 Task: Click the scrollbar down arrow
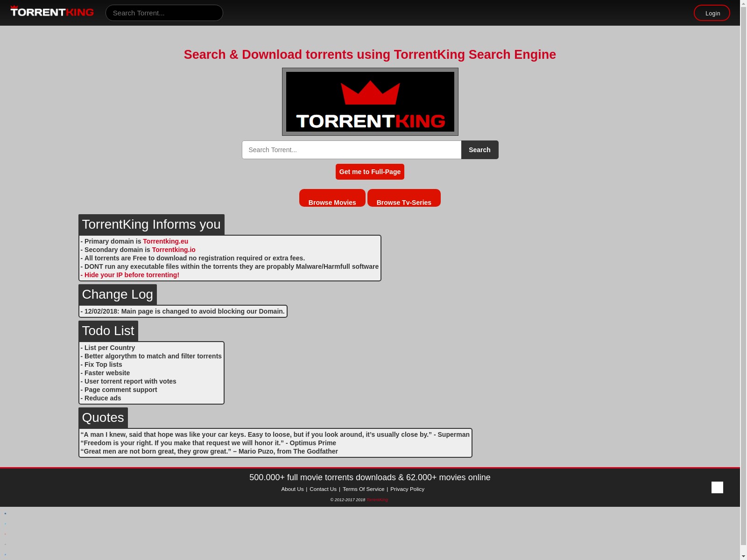click(x=743, y=556)
